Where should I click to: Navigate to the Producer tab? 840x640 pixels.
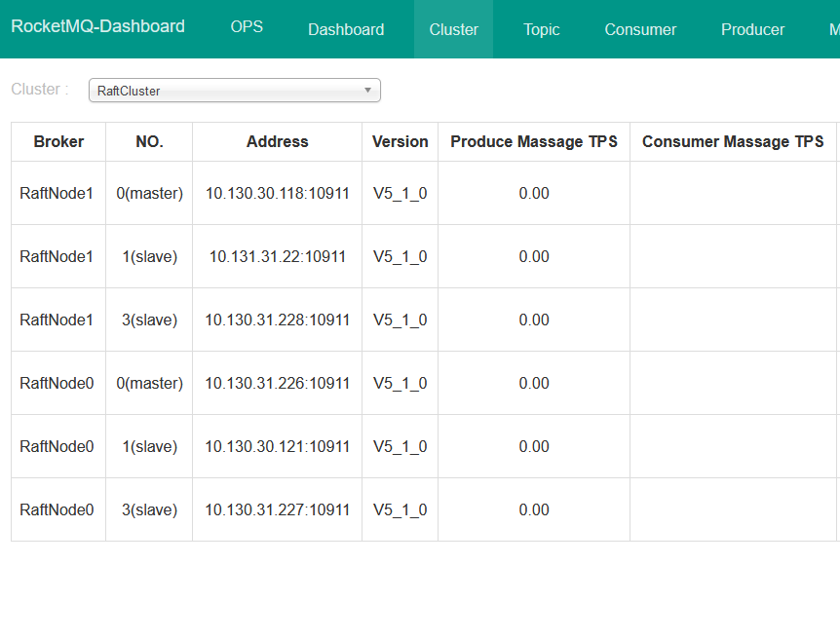coord(752,29)
